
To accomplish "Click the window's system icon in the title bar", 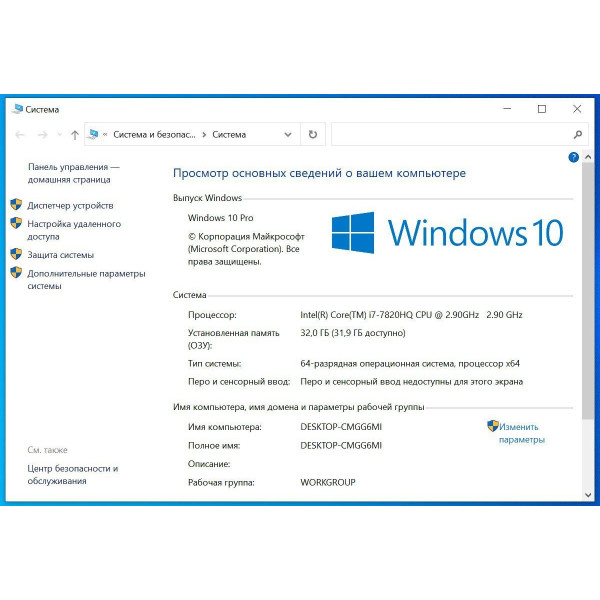I will pos(18,109).
